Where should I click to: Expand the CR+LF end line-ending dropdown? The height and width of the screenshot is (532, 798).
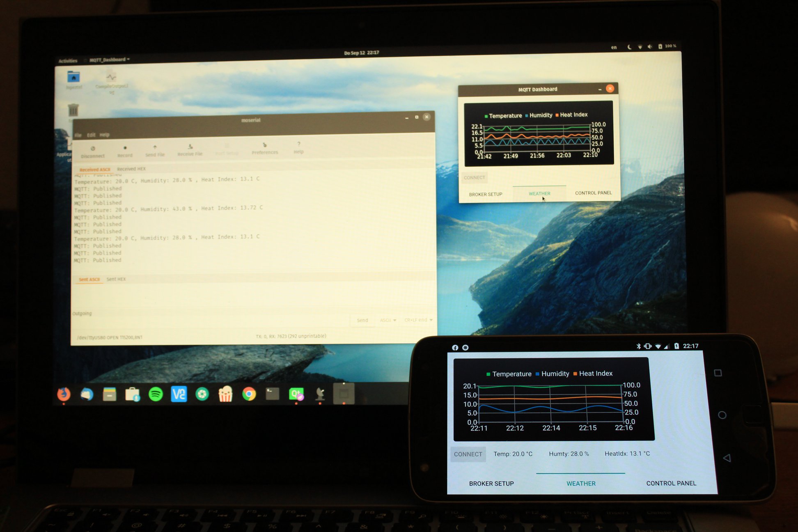pos(418,320)
